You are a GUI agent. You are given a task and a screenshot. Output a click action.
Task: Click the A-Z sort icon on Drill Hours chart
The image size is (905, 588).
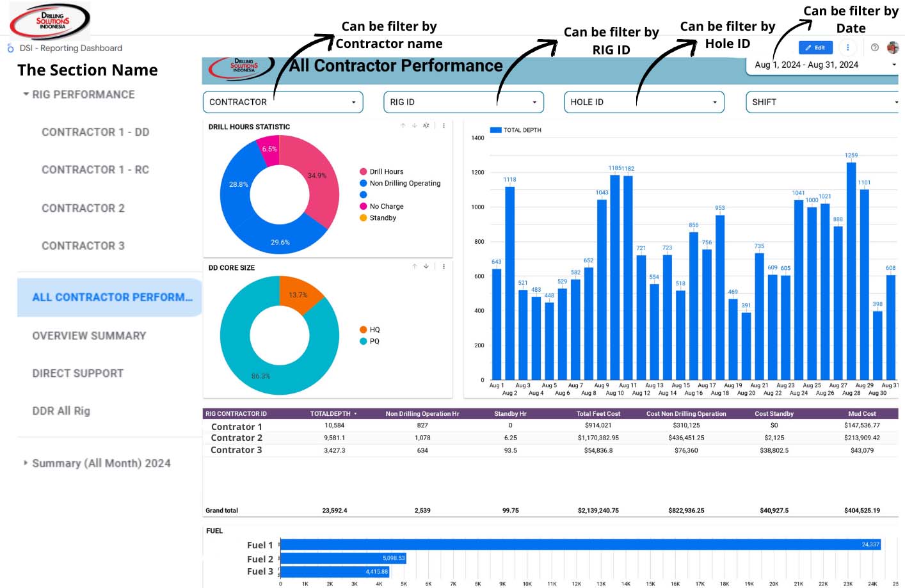coord(426,126)
